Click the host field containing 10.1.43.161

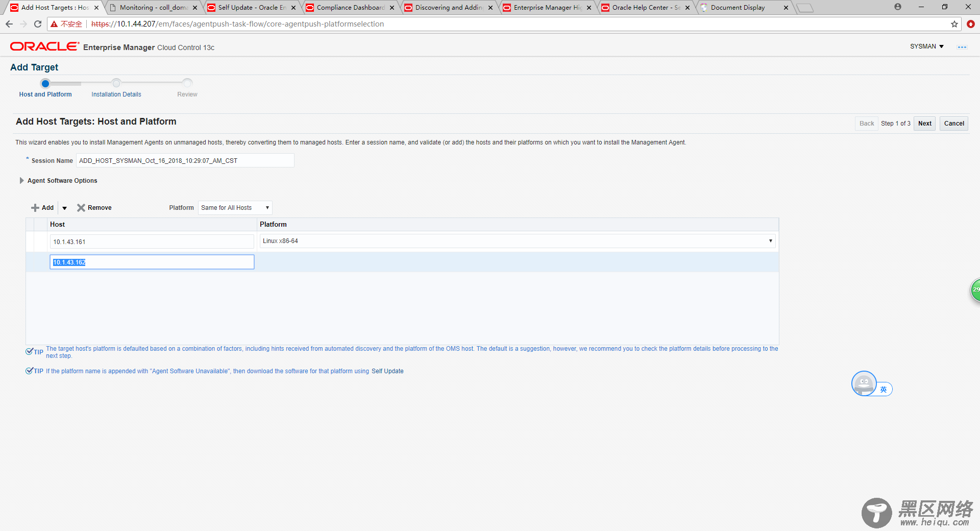pos(152,242)
